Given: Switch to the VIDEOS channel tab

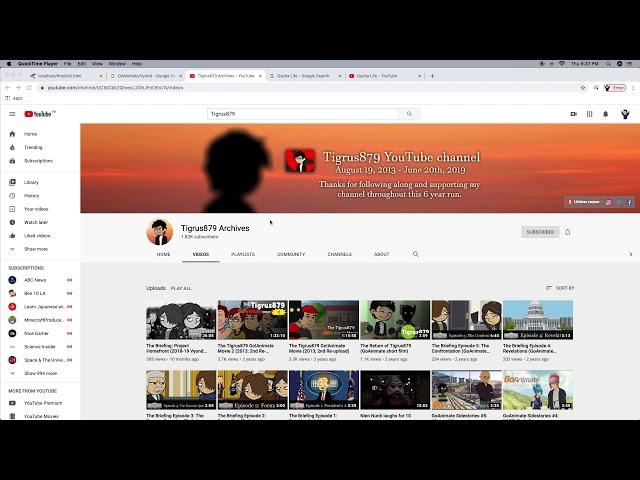Looking at the screenshot, I should click(201, 254).
